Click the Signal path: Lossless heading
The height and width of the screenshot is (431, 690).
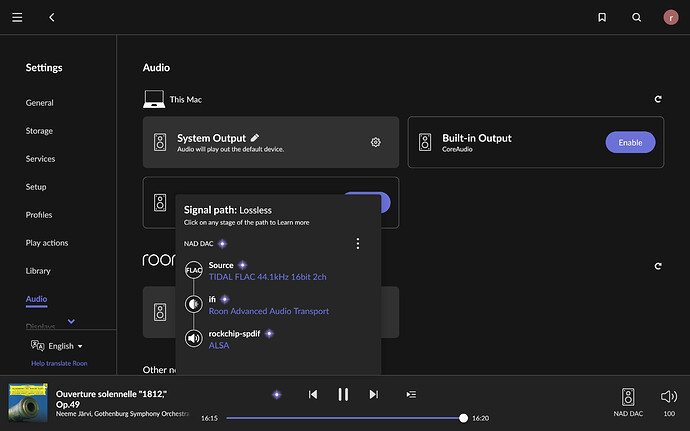tap(228, 210)
